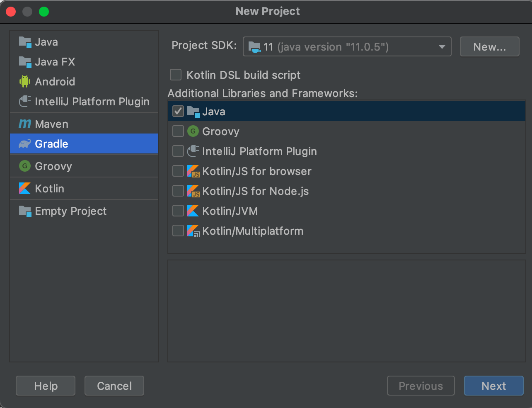Open the Project SDK dropdown arrow
The height and width of the screenshot is (408, 532).
tap(442, 47)
